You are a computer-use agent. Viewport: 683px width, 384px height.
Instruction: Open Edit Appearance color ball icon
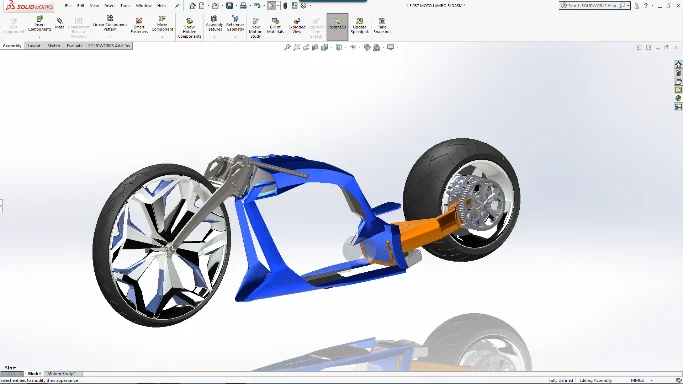click(367, 47)
